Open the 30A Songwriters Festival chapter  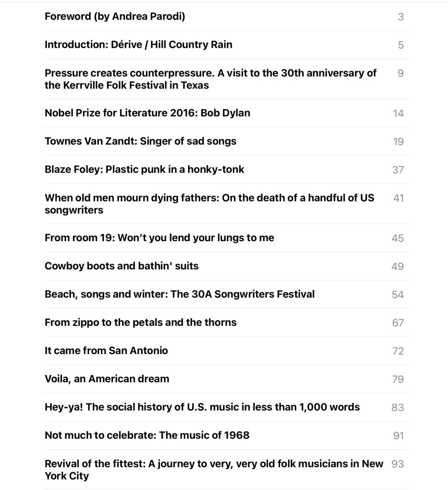click(179, 294)
